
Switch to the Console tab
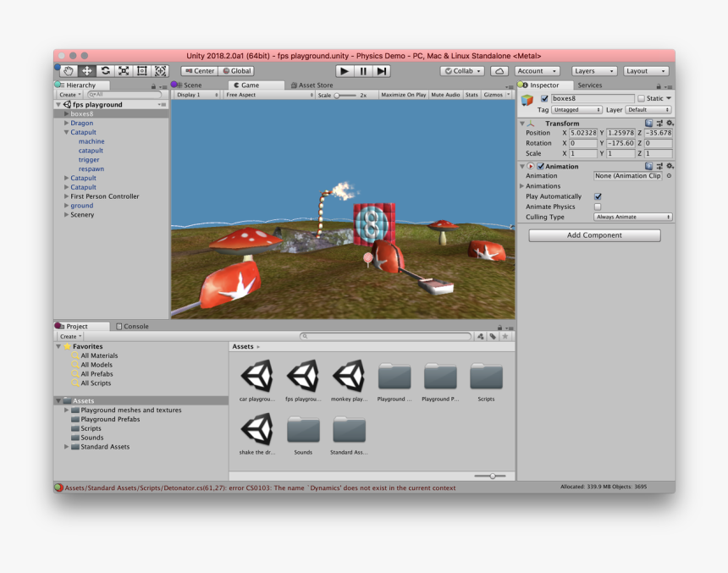click(x=132, y=327)
